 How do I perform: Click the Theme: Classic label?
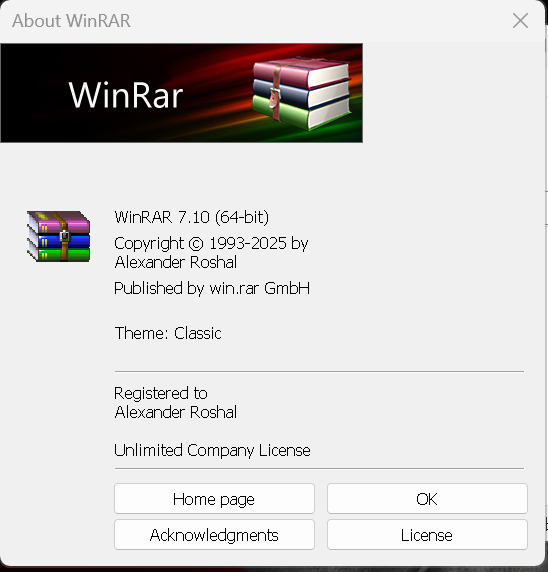[x=168, y=333]
